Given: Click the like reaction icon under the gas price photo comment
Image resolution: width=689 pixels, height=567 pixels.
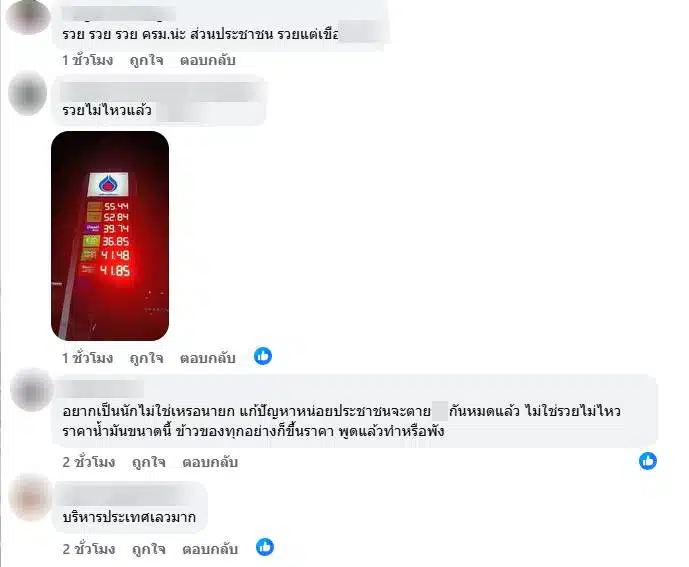Looking at the screenshot, I should (263, 356).
